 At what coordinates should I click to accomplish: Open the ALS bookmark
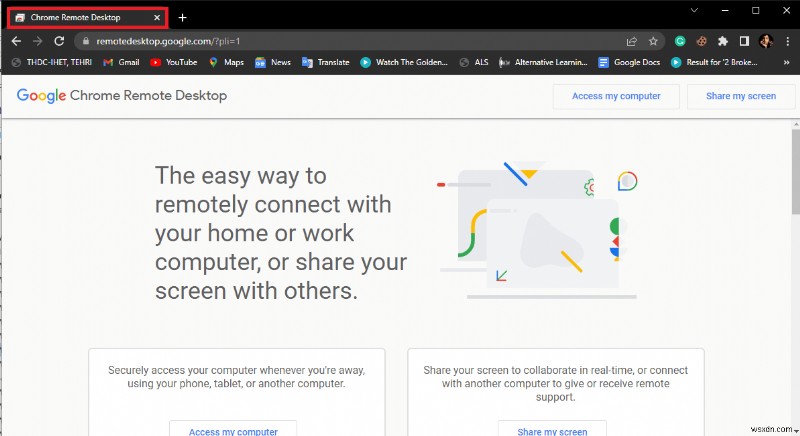coord(473,62)
